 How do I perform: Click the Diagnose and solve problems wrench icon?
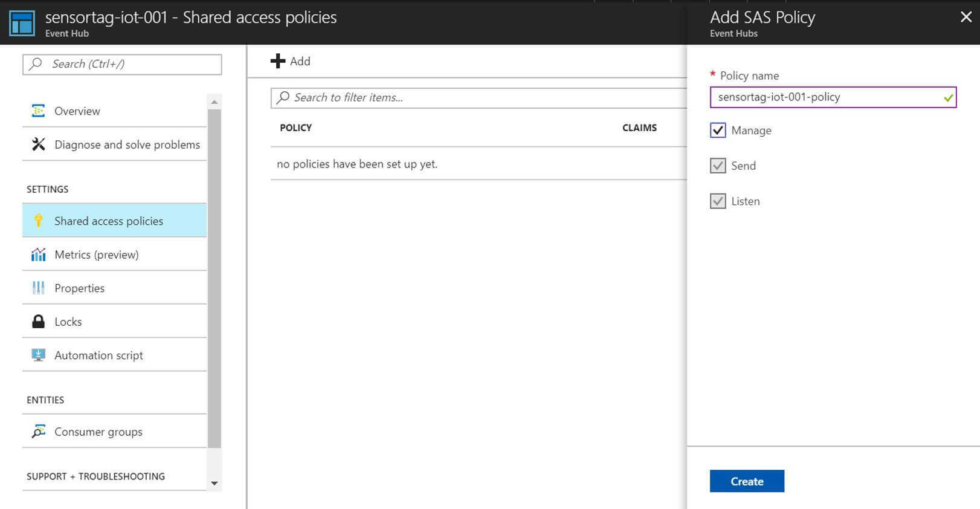point(38,144)
